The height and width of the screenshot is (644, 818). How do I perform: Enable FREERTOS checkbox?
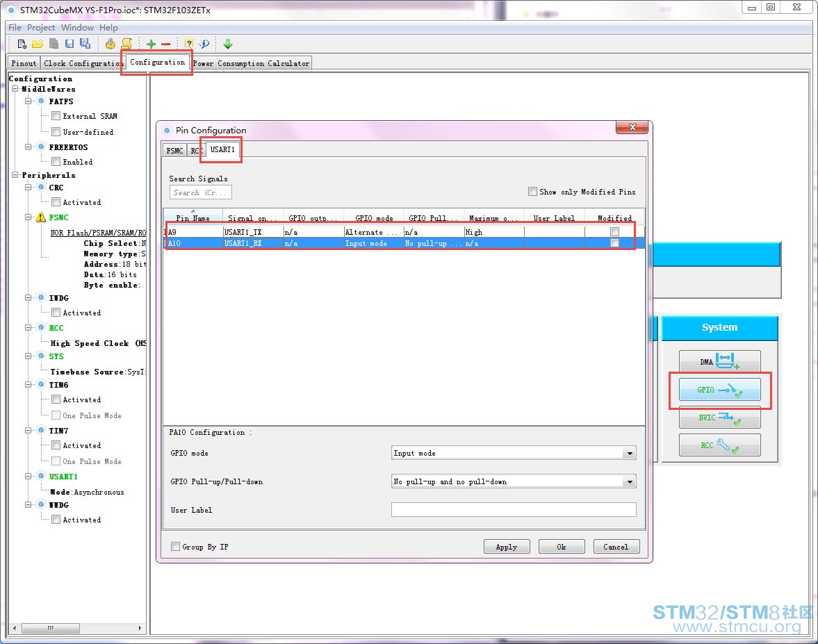point(56,162)
